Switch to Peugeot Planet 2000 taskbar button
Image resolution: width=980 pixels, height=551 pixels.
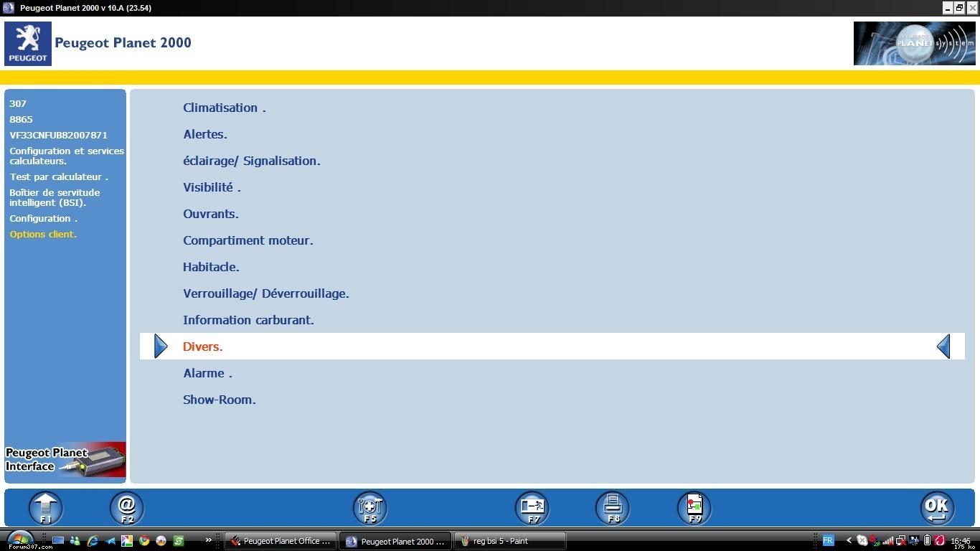(395, 541)
